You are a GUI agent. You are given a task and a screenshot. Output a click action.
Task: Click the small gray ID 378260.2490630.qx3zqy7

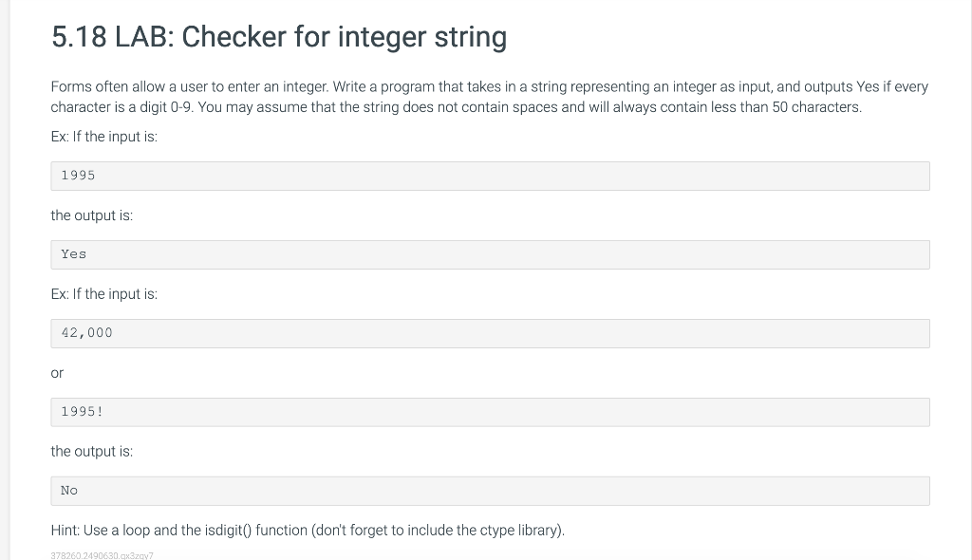pyautogui.click(x=102, y=555)
